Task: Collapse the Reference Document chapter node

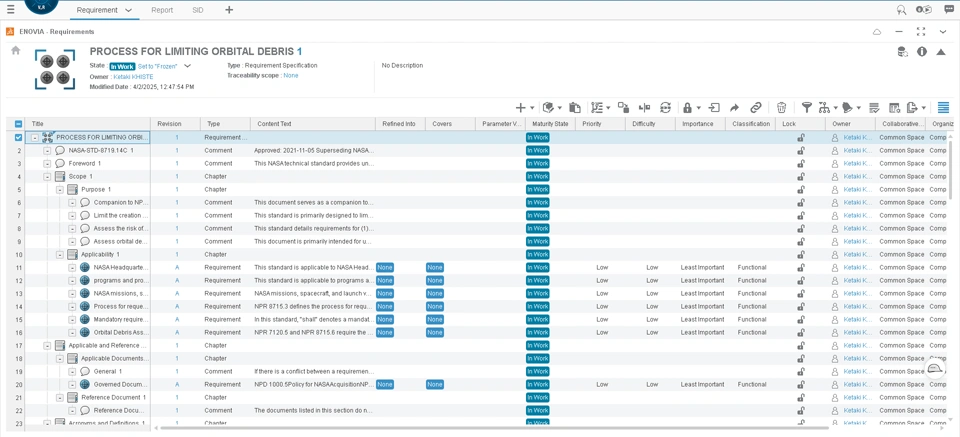Action: (59, 398)
